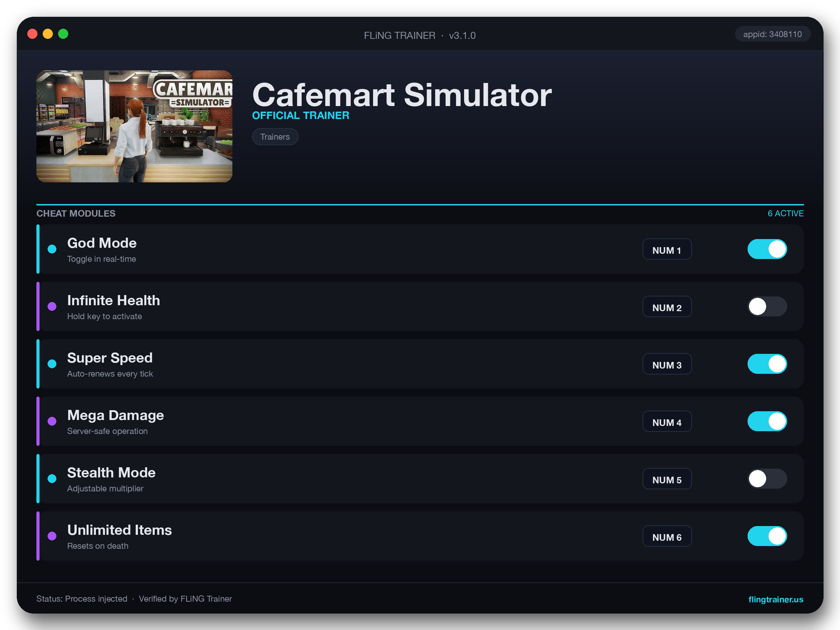Click the NUM 2 hotkey button
Viewport: 840px width, 630px height.
pos(667,307)
